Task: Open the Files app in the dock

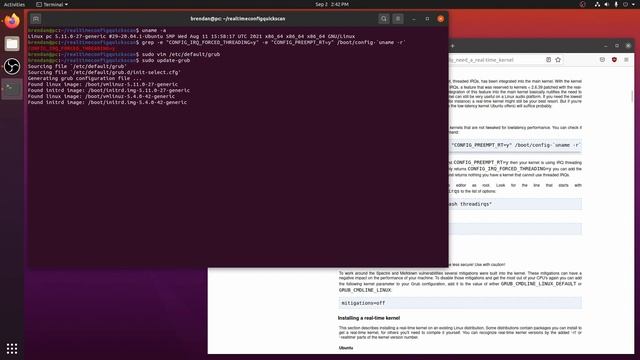Action: tap(12, 44)
